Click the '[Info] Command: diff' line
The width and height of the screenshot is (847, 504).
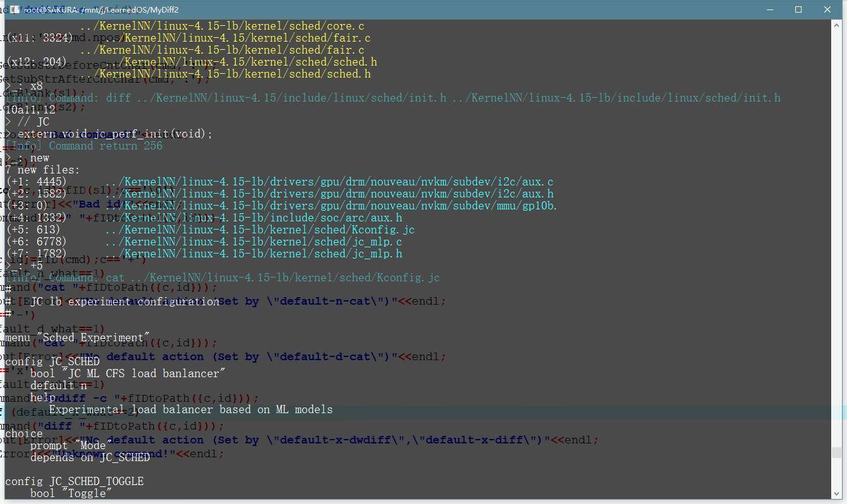[x=393, y=98]
